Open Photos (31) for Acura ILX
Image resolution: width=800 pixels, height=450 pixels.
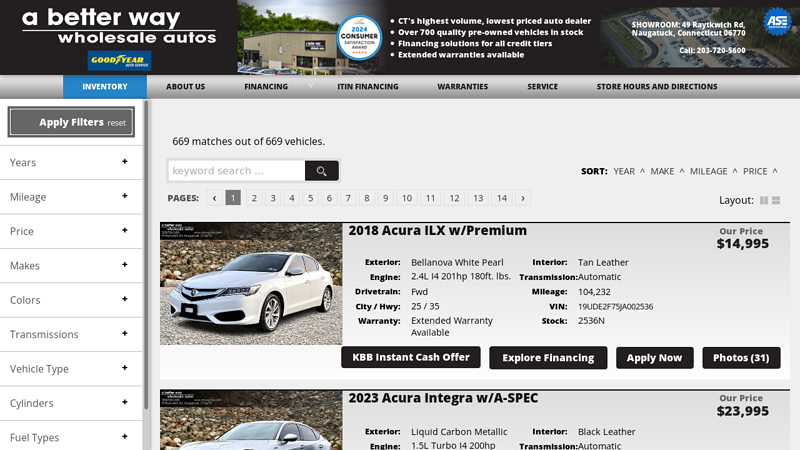tap(741, 358)
